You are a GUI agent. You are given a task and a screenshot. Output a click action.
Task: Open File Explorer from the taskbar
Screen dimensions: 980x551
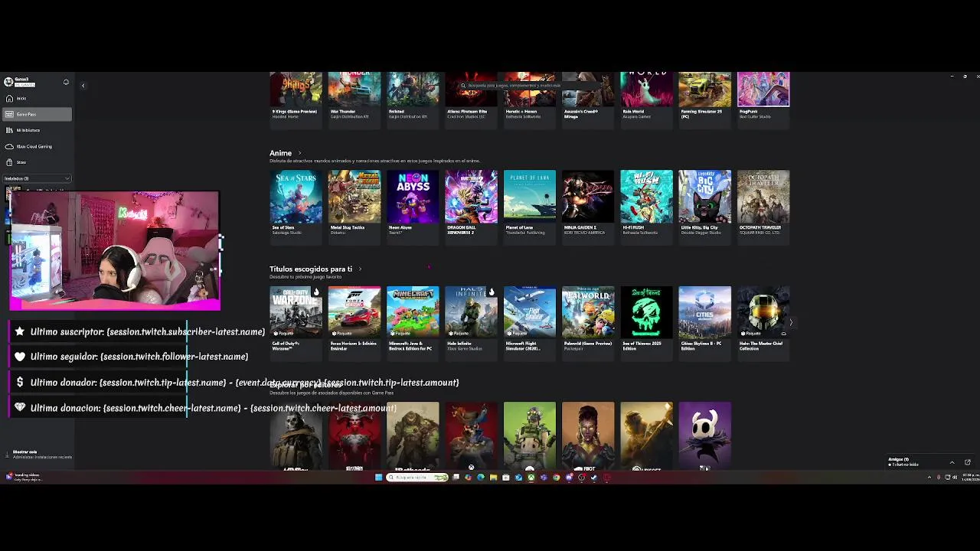pos(493,478)
